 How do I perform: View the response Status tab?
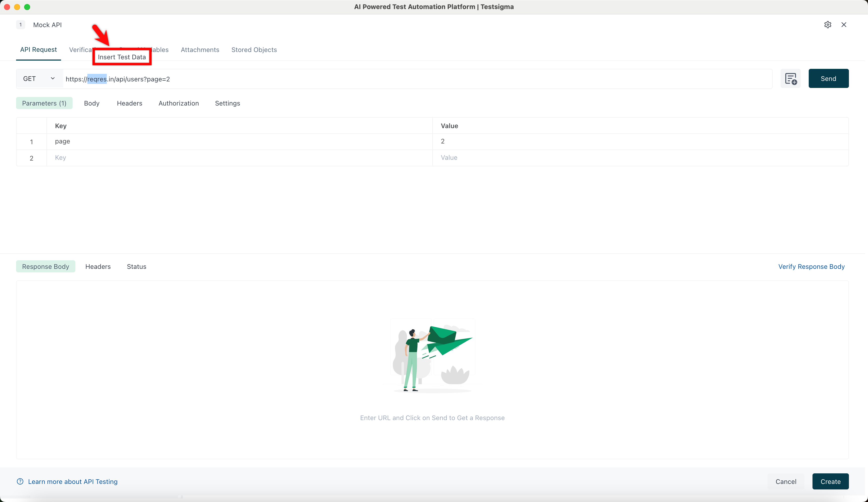pos(137,266)
